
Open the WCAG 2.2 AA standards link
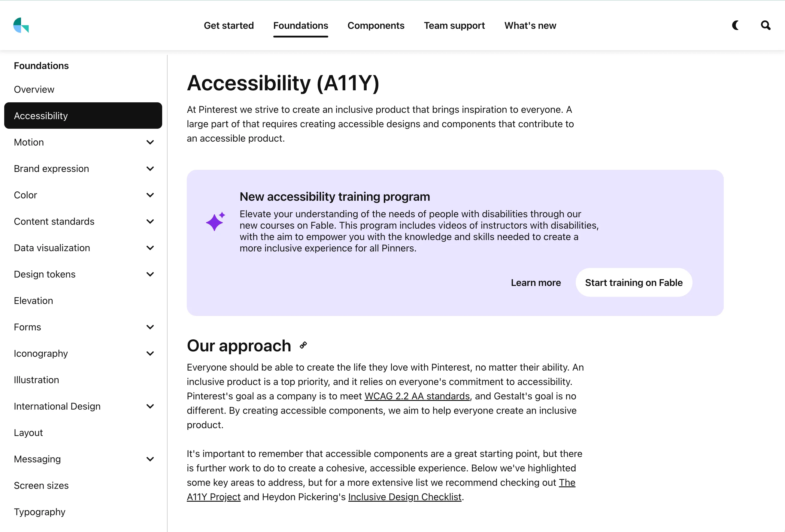coord(417,396)
